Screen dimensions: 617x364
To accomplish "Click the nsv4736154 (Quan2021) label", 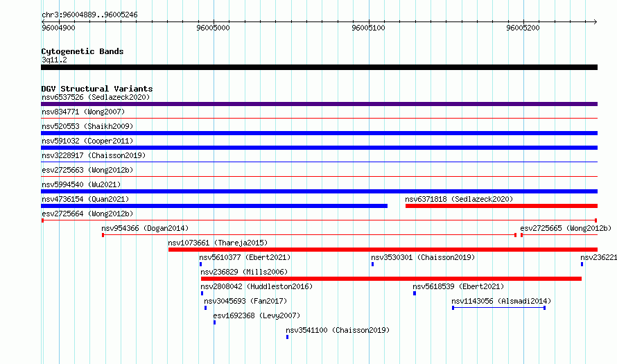I will click(85, 199).
